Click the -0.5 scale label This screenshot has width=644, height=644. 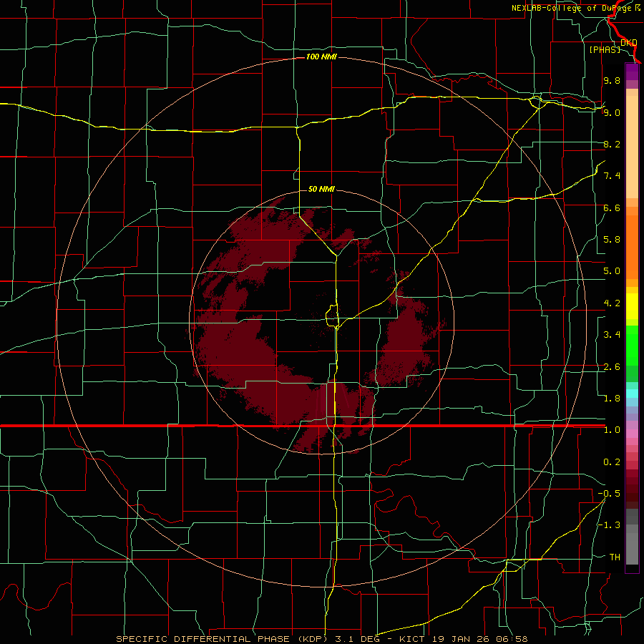[609, 494]
